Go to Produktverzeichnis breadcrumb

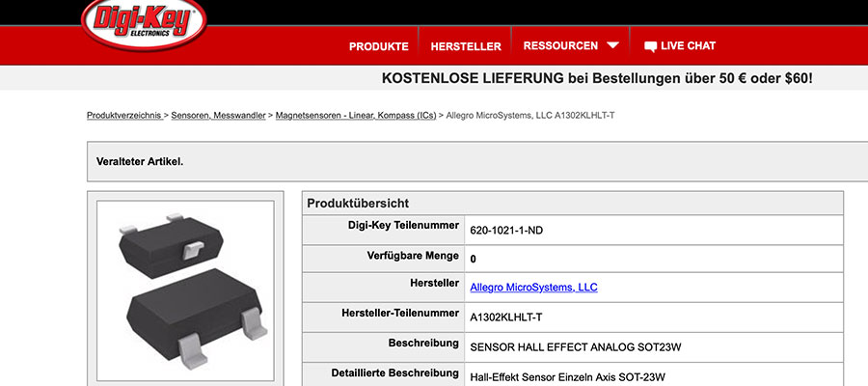[x=124, y=116]
